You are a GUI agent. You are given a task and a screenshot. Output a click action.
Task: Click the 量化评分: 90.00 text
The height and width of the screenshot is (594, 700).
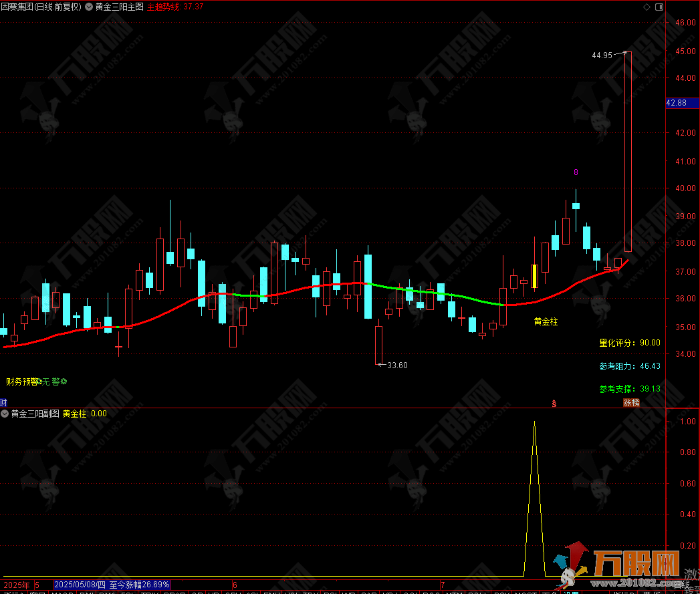pyautogui.click(x=629, y=343)
